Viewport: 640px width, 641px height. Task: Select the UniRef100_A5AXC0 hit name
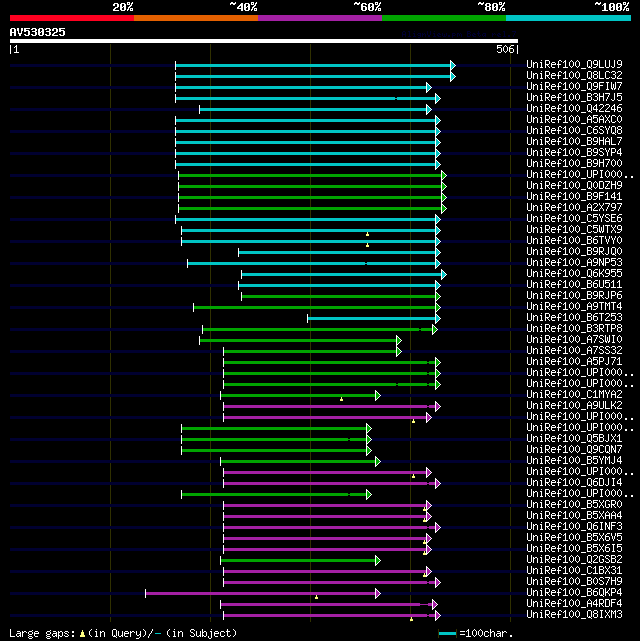tap(574, 119)
